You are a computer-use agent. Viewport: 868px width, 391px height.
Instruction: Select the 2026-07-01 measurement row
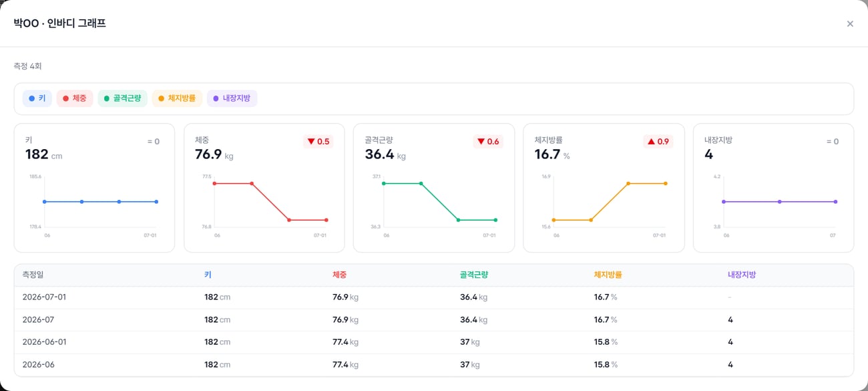[x=434, y=297]
